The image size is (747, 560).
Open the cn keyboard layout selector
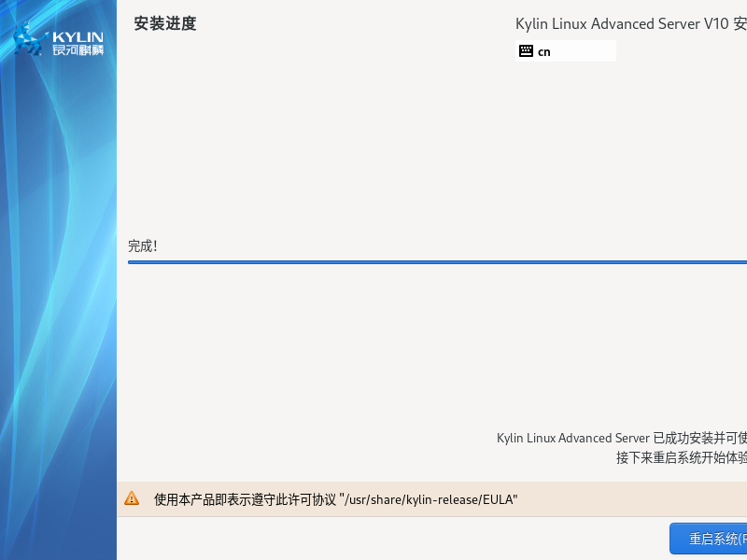pos(565,50)
